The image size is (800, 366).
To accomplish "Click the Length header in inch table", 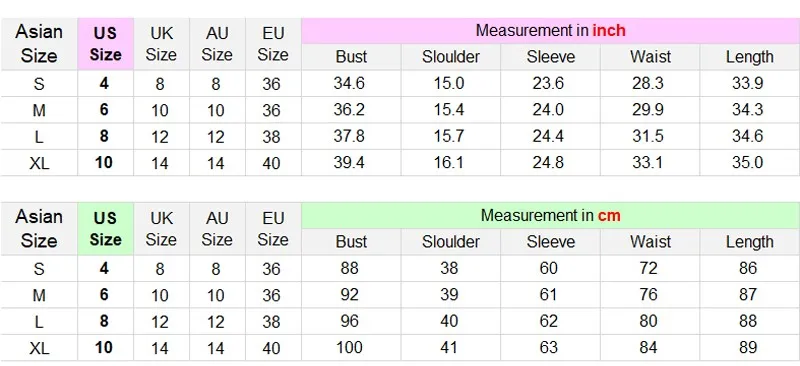I will point(749,57).
